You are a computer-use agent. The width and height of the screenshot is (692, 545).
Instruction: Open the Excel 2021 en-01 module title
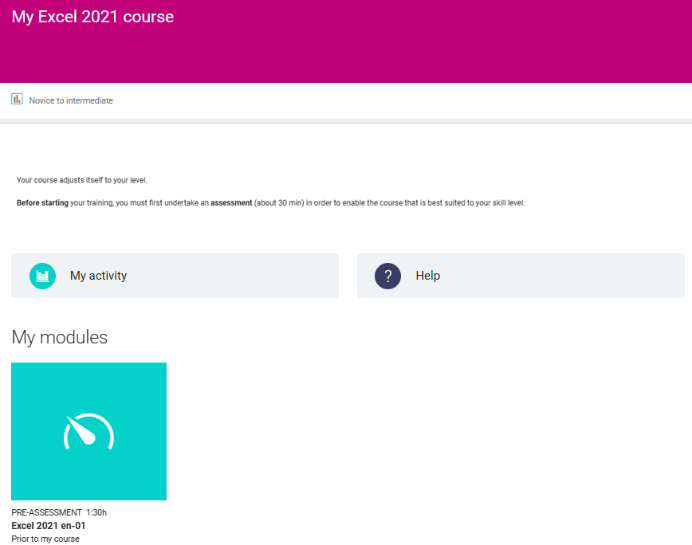point(49,526)
